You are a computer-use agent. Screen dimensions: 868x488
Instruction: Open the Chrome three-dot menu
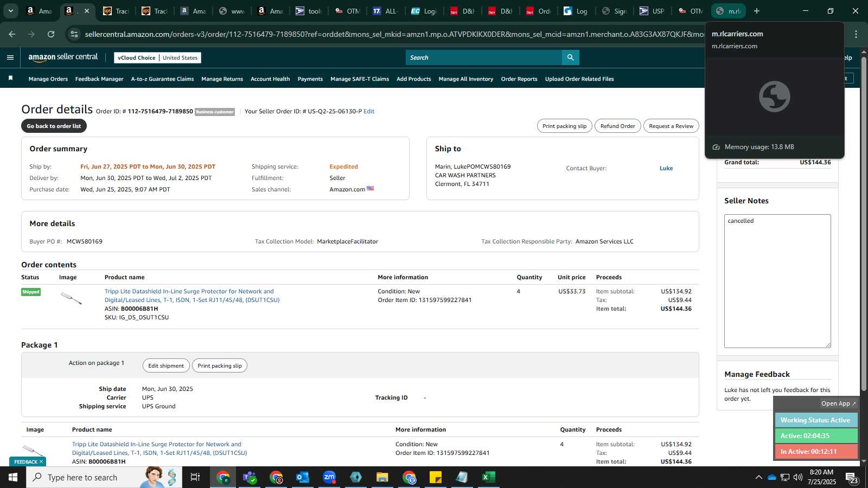click(x=856, y=34)
